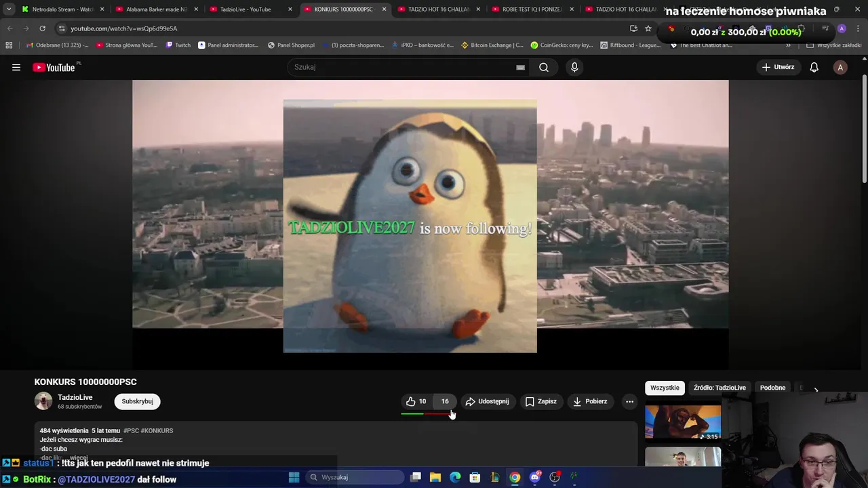Click the video player area
The height and width of the screenshot is (488, 868).
click(431, 224)
